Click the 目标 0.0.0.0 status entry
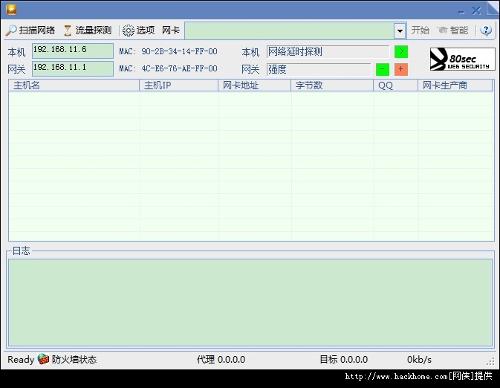Viewport: 500px width, 388px height. pos(344,359)
